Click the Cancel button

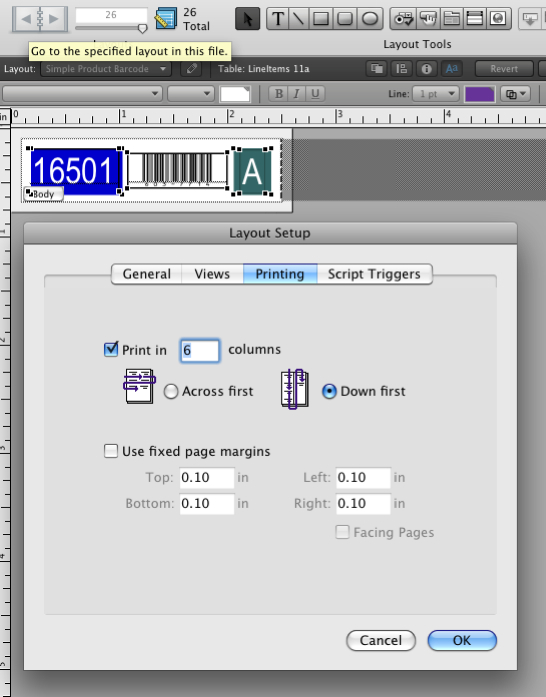point(381,640)
